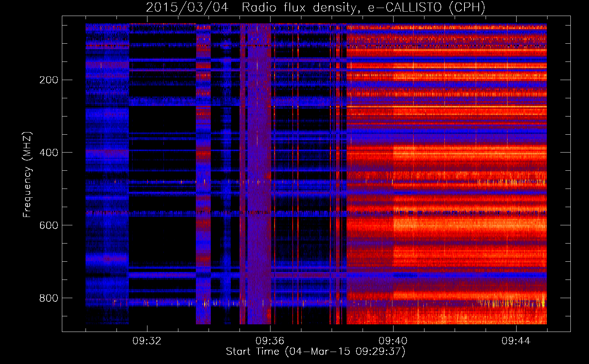Click the 'Start Time (04-Mar-15 09:29:37)' label
This screenshot has height=364, width=589.
pyautogui.click(x=316, y=352)
